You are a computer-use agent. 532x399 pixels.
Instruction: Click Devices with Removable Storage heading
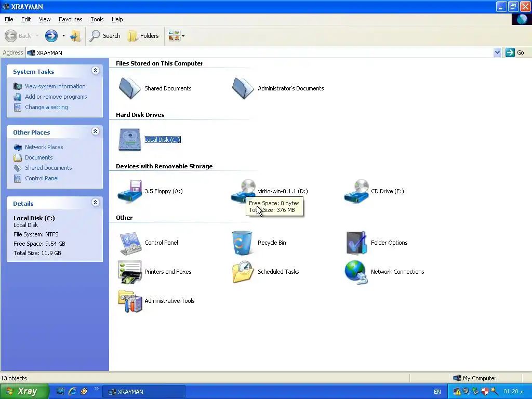pos(164,166)
